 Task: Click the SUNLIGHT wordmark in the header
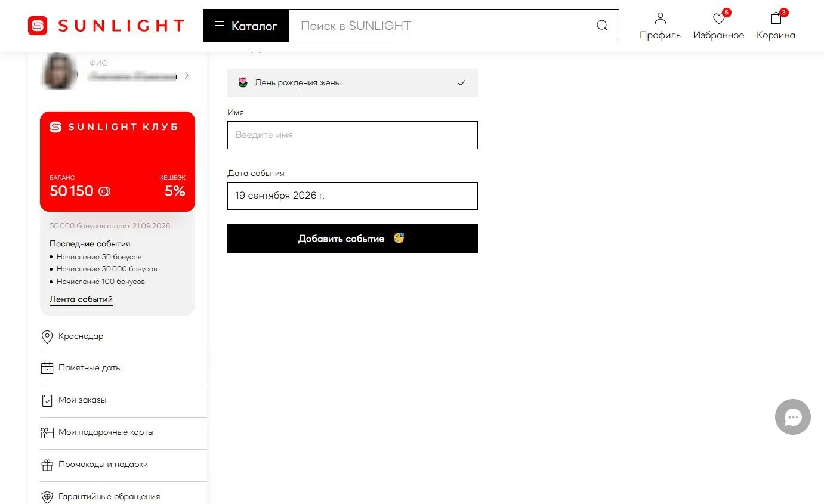(121, 26)
